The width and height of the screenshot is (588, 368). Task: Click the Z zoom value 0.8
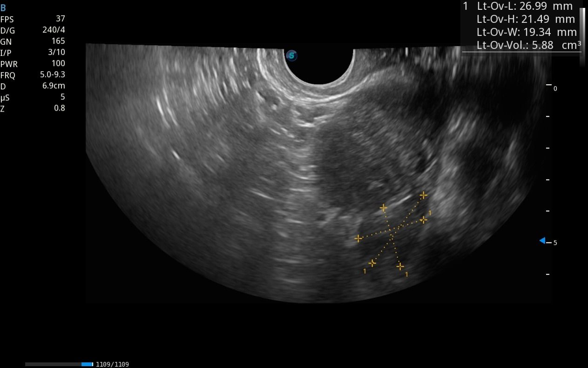point(60,108)
